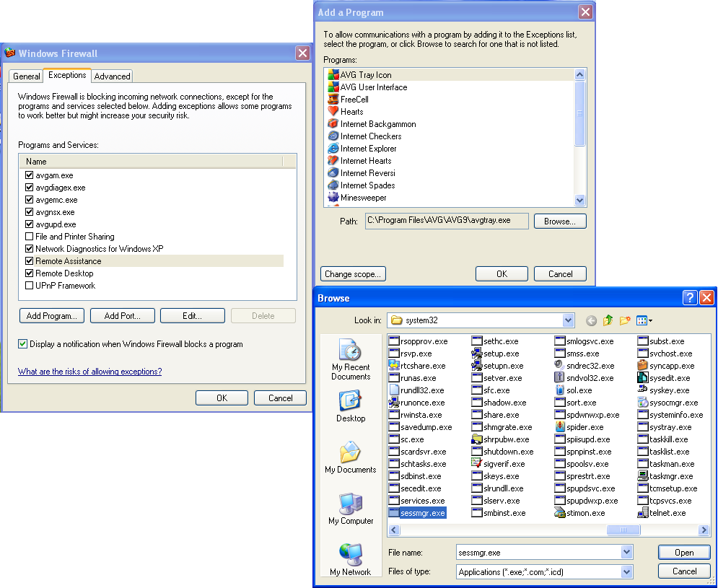
Task: Select the sigverif.exe file
Action: coord(498,464)
